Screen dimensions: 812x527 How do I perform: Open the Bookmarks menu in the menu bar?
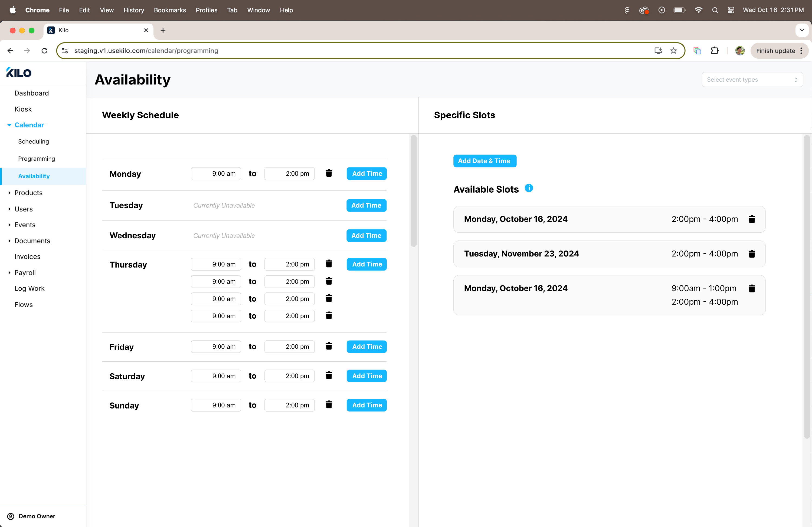170,10
